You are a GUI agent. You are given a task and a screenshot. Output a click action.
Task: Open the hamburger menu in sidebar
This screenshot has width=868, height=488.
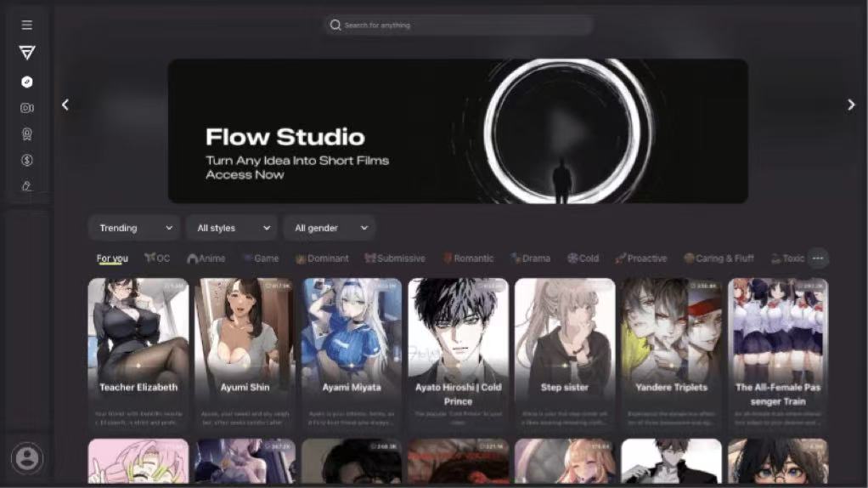27,26
